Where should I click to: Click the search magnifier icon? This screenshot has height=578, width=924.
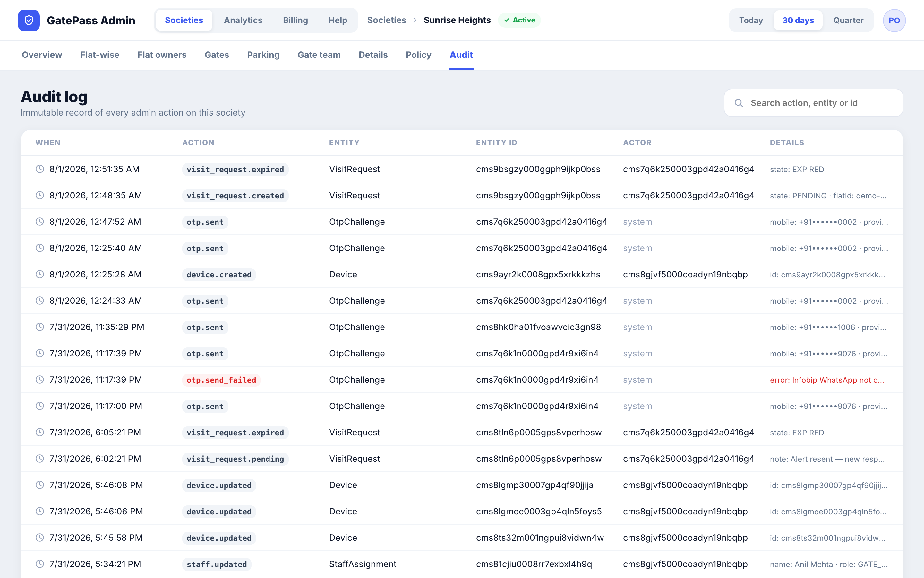[739, 103]
